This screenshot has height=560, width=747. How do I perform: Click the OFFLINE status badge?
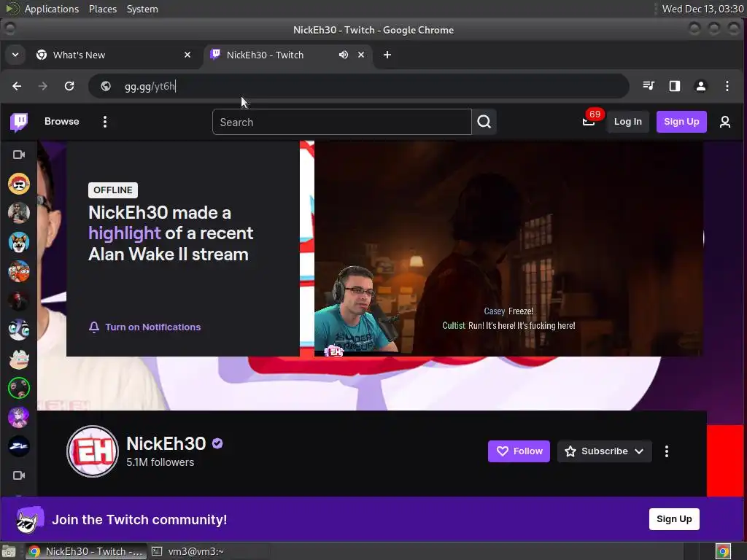pos(113,190)
